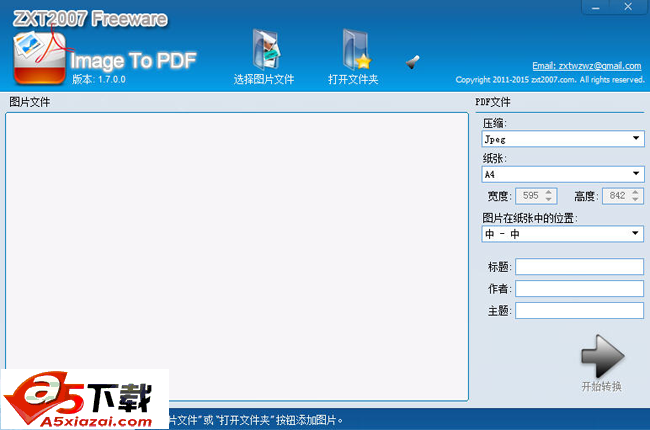
Task: Open the image position dropdown 中 - 中
Action: 563,234
